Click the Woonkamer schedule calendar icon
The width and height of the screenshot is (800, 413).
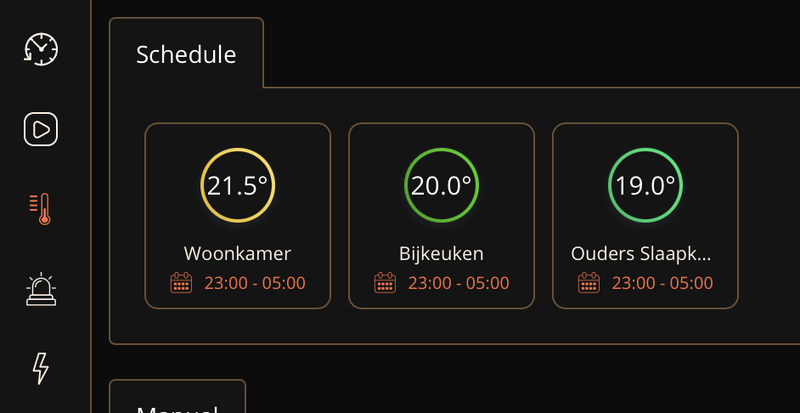tap(181, 283)
